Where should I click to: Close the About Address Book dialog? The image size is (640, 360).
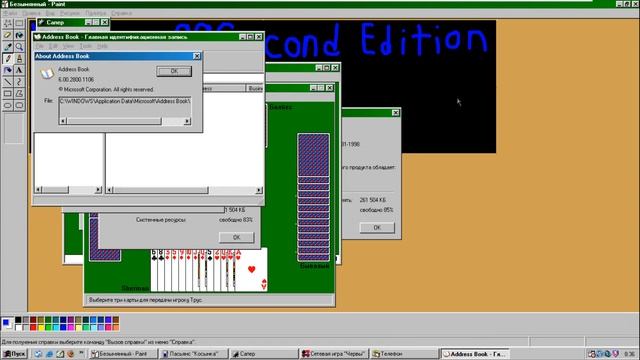196,56
